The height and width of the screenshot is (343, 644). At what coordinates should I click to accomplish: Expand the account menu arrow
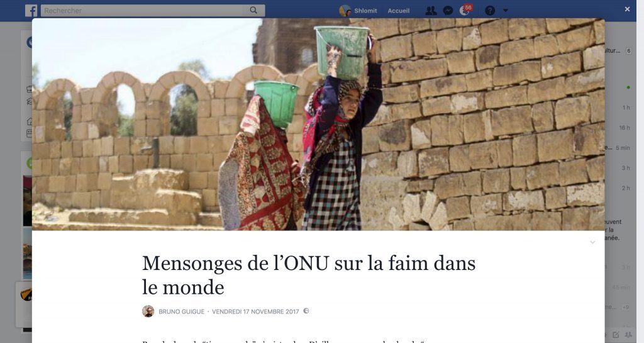[506, 11]
